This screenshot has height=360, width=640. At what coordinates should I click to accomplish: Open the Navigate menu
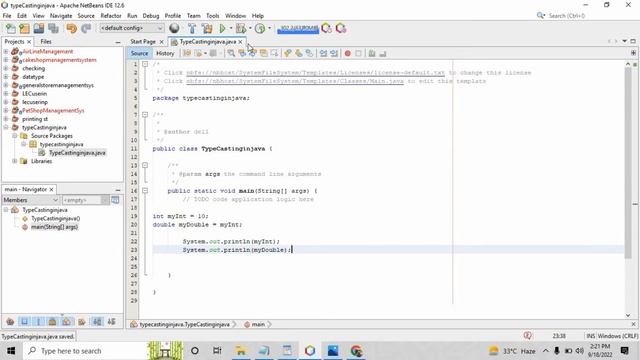point(61,16)
